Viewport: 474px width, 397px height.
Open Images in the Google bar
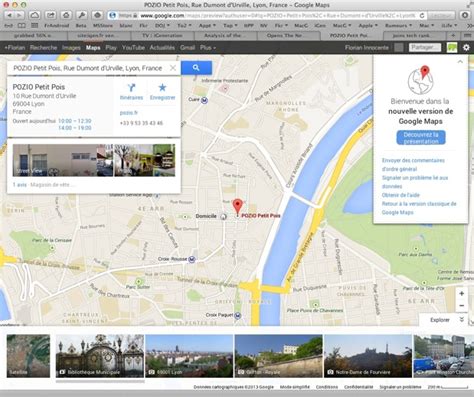click(x=71, y=48)
